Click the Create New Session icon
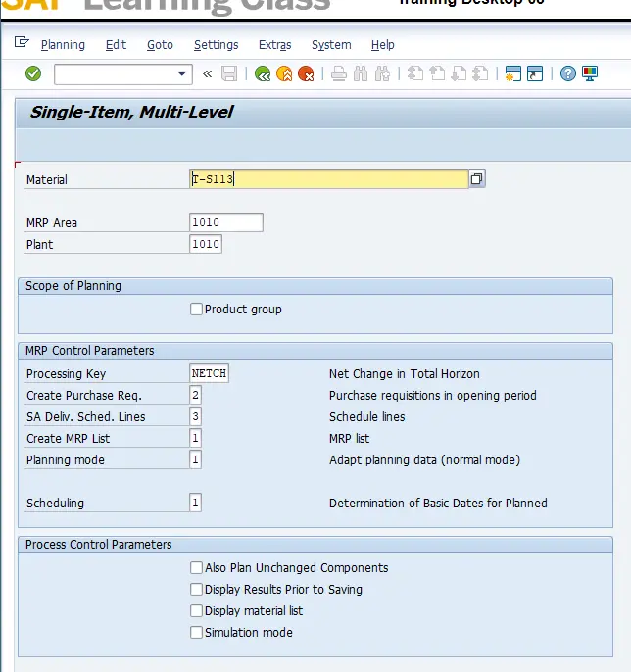 tap(512, 73)
